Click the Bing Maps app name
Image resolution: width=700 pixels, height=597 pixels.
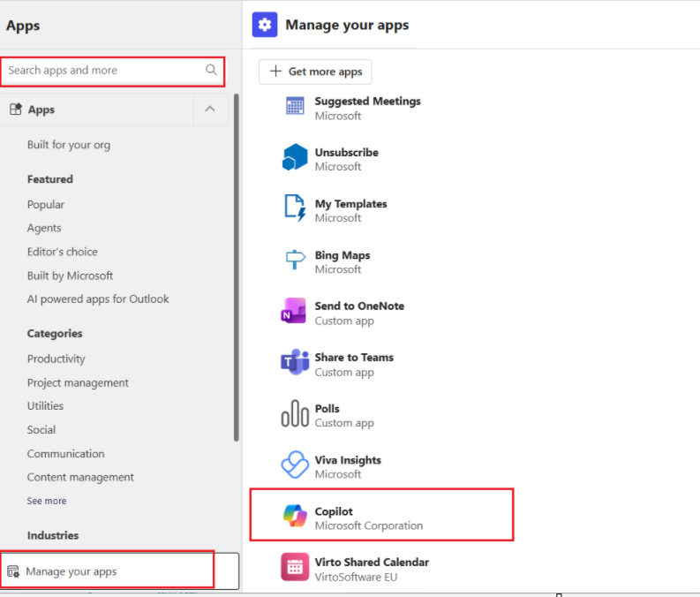pos(342,255)
